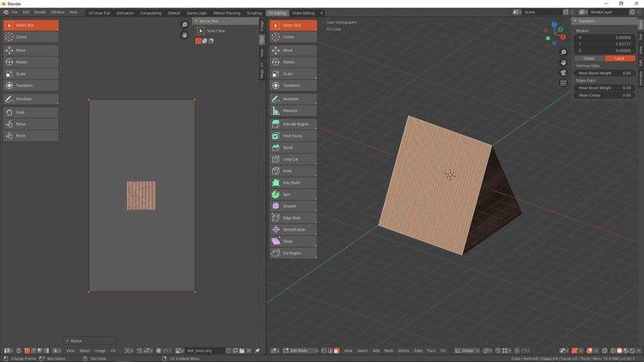Open the Render menu

tap(40, 12)
